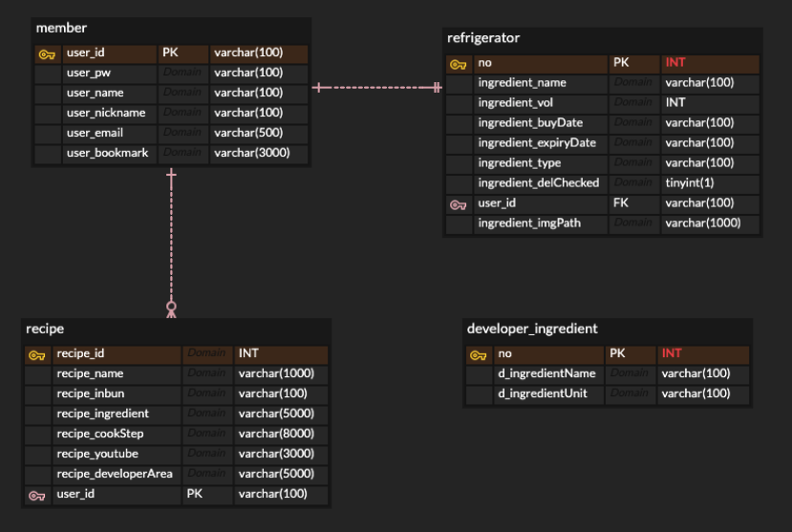Select the refrigerator table title
The image size is (792, 532).
[483, 38]
